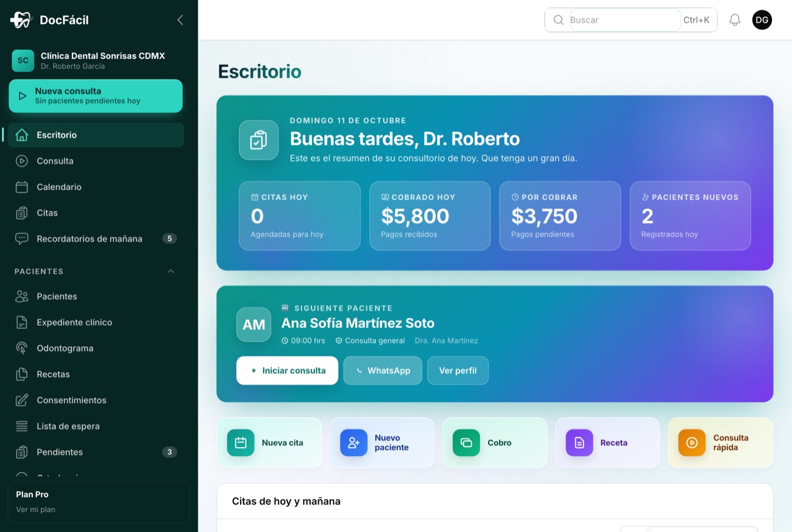Click the Odontograma sidebar icon
This screenshot has height=532, width=792.
tap(22, 349)
